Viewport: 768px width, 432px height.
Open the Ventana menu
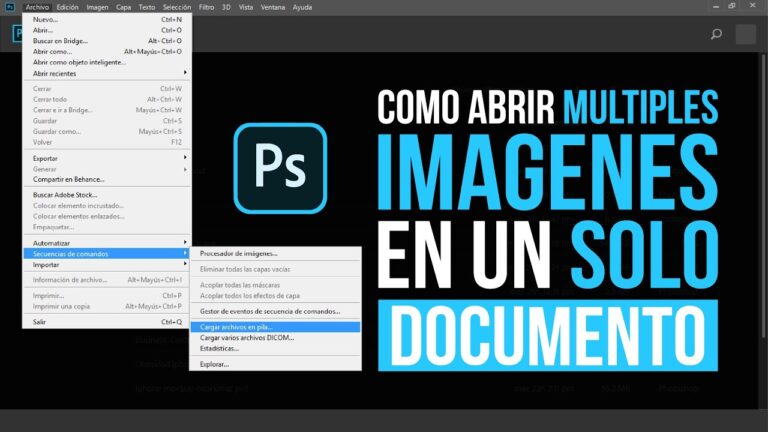pos(273,7)
